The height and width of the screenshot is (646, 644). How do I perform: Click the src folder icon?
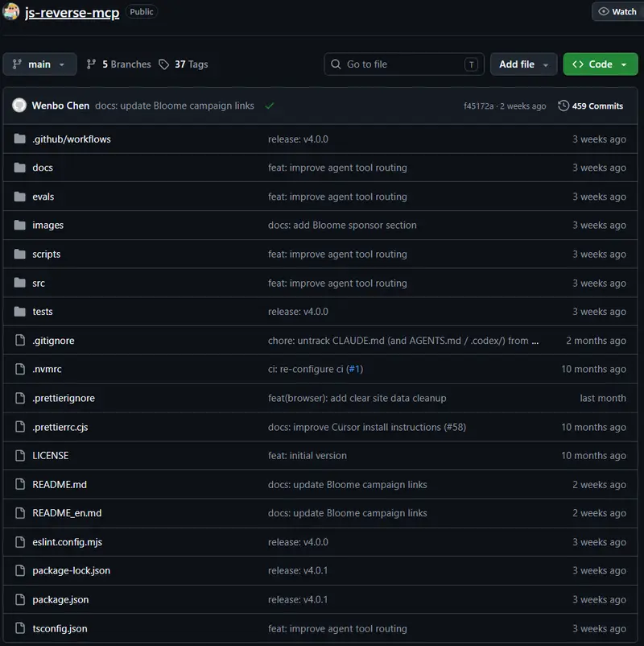19,283
